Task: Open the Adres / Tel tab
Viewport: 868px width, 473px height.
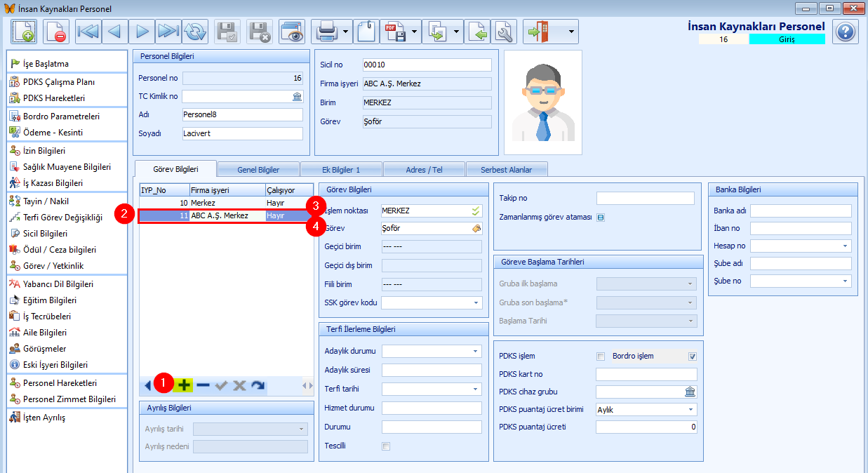Action: click(424, 169)
